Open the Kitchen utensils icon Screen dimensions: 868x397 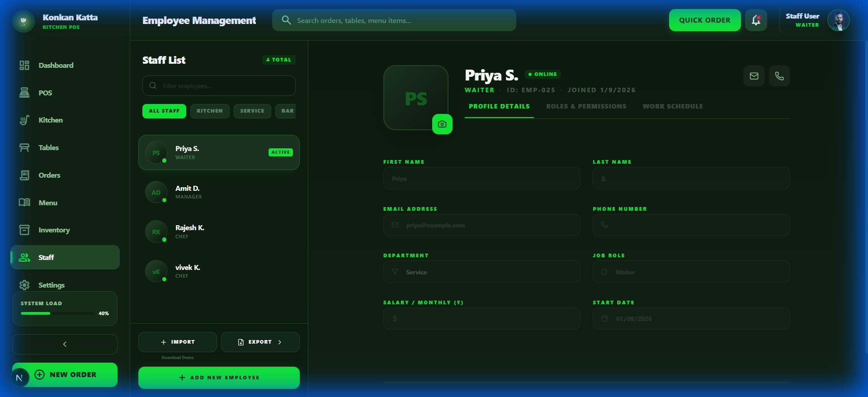click(24, 120)
